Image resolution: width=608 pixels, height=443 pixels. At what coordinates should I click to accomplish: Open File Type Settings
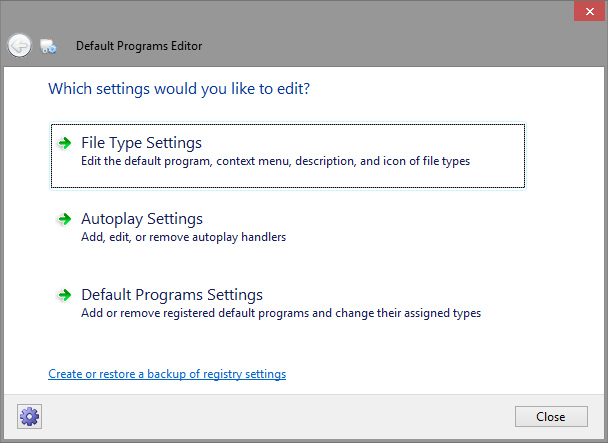click(141, 143)
